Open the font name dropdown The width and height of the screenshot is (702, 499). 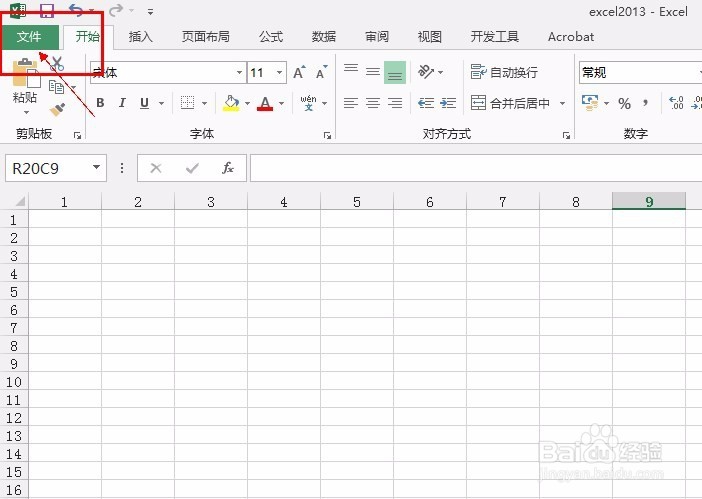[x=240, y=73]
